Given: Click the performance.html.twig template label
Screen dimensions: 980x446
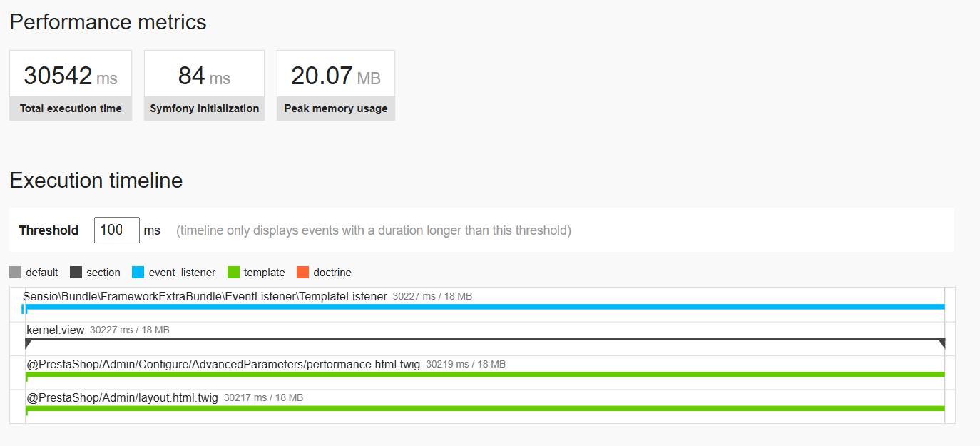Looking at the screenshot, I should pyautogui.click(x=223, y=364).
